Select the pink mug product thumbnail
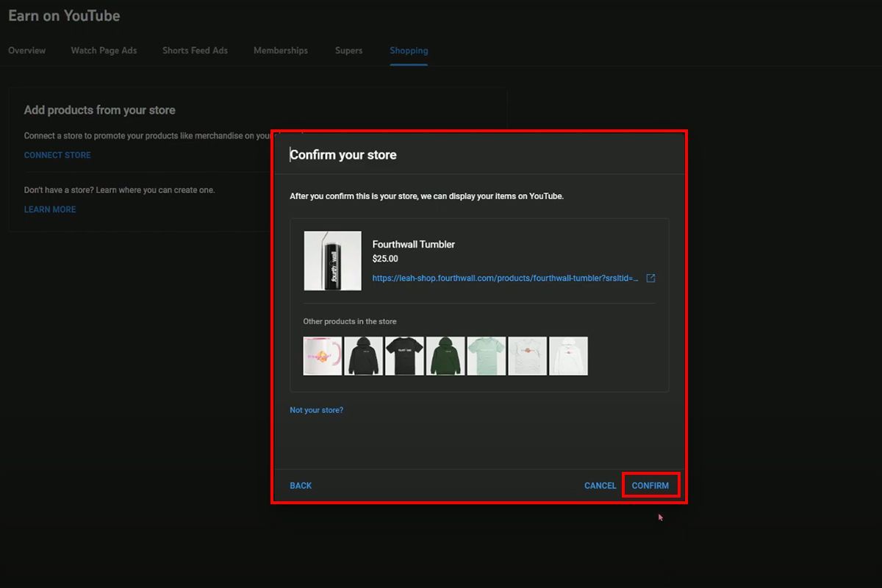 pyautogui.click(x=323, y=356)
